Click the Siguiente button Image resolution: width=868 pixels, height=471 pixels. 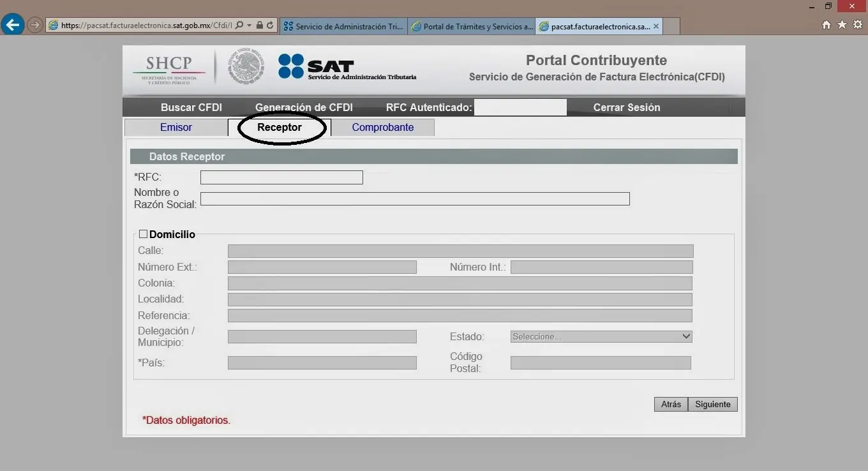point(713,404)
